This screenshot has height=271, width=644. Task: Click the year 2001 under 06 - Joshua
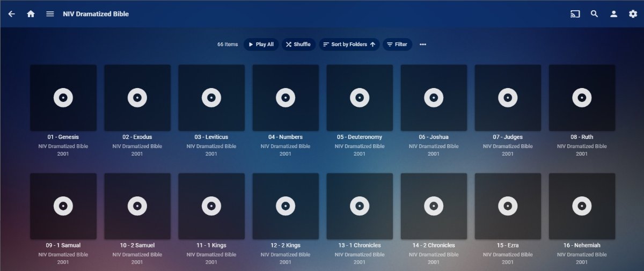[x=434, y=154]
